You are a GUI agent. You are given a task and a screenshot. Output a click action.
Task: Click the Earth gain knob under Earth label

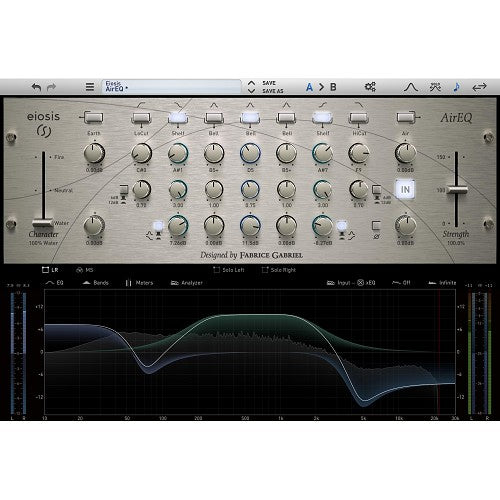point(94,153)
